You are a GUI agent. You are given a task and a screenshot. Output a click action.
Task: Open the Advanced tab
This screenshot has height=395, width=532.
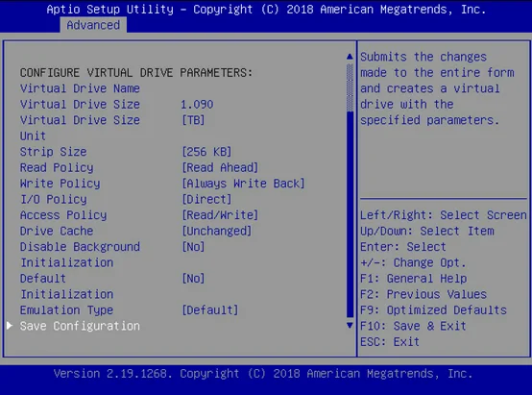coord(93,25)
